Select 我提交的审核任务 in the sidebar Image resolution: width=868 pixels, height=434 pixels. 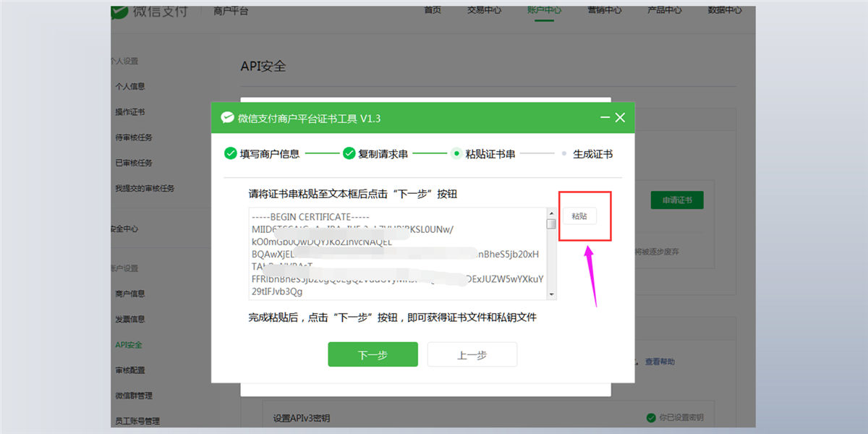pos(145,188)
